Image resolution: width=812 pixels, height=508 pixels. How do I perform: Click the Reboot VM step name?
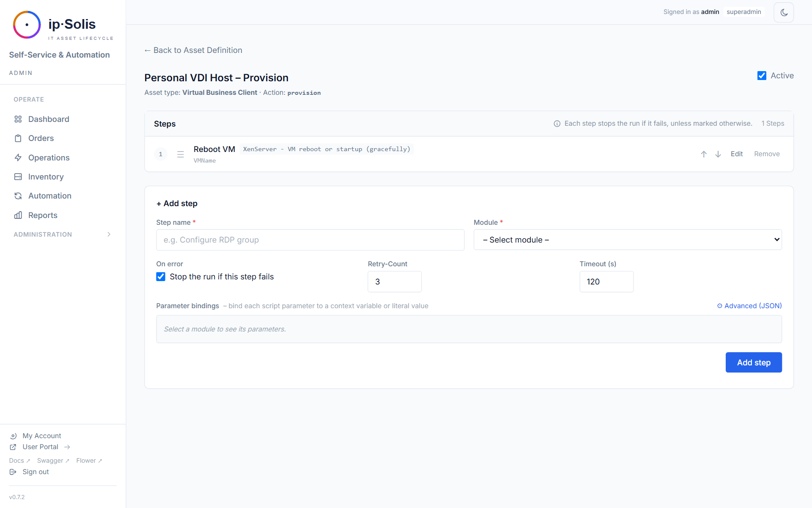(214, 149)
